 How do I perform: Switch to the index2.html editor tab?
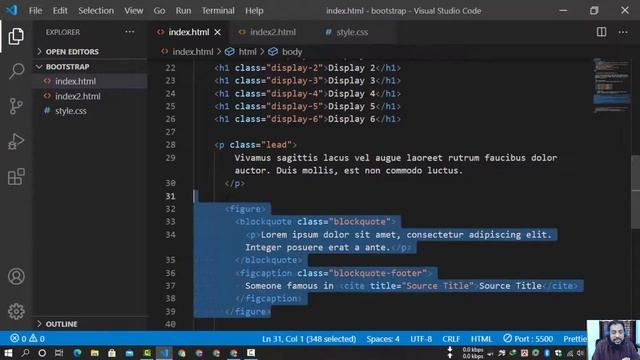pyautogui.click(x=273, y=32)
